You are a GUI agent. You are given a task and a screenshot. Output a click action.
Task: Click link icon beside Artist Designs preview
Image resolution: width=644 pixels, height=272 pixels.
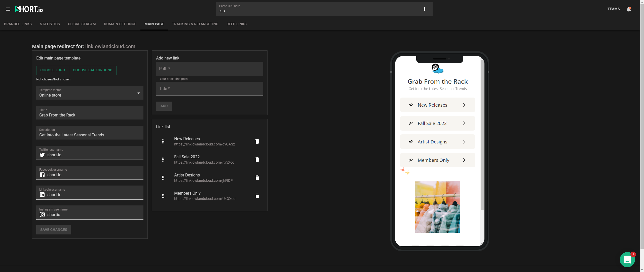[x=410, y=142]
